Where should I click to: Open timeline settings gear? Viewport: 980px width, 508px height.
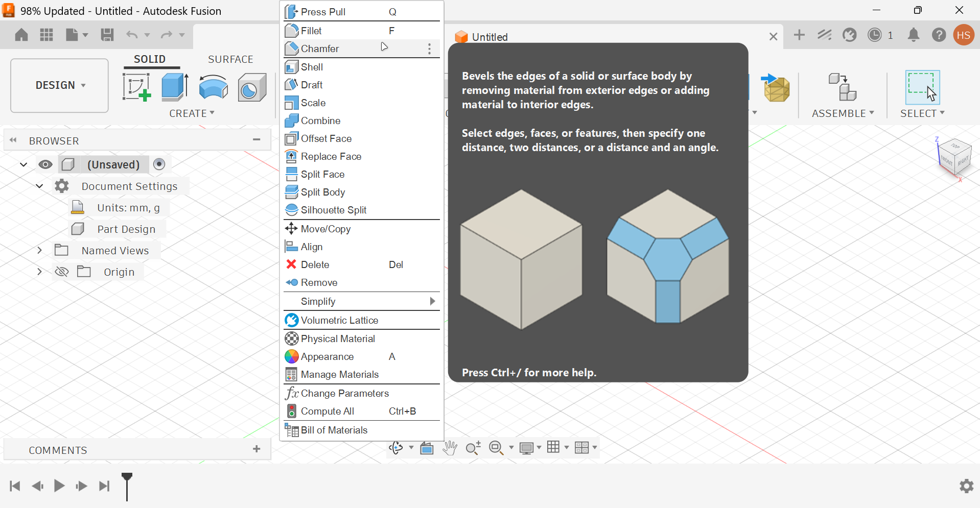[x=966, y=486]
